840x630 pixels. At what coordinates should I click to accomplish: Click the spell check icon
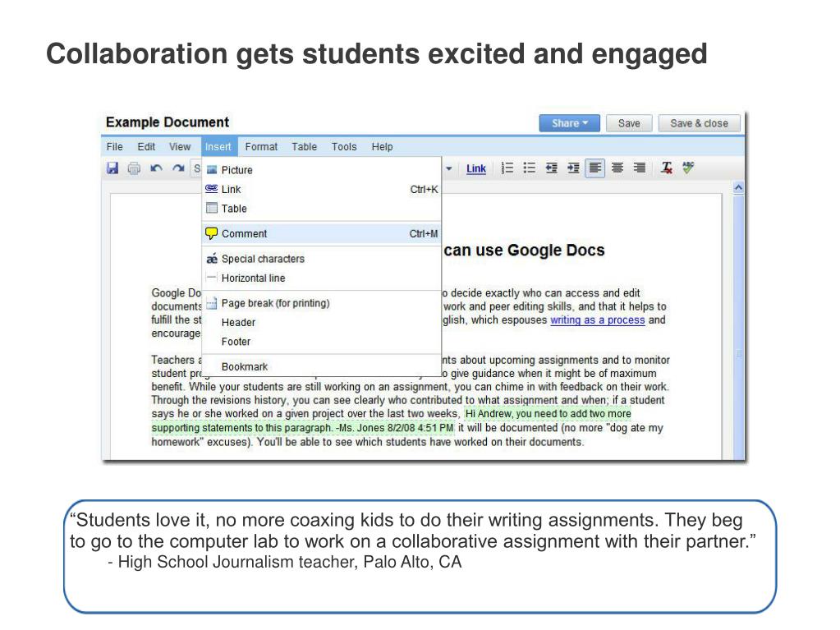click(688, 168)
